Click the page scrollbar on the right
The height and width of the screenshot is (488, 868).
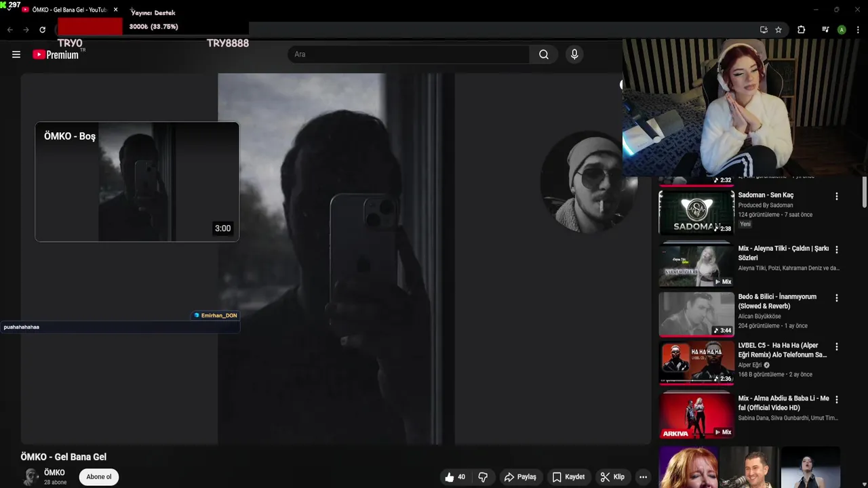click(865, 193)
